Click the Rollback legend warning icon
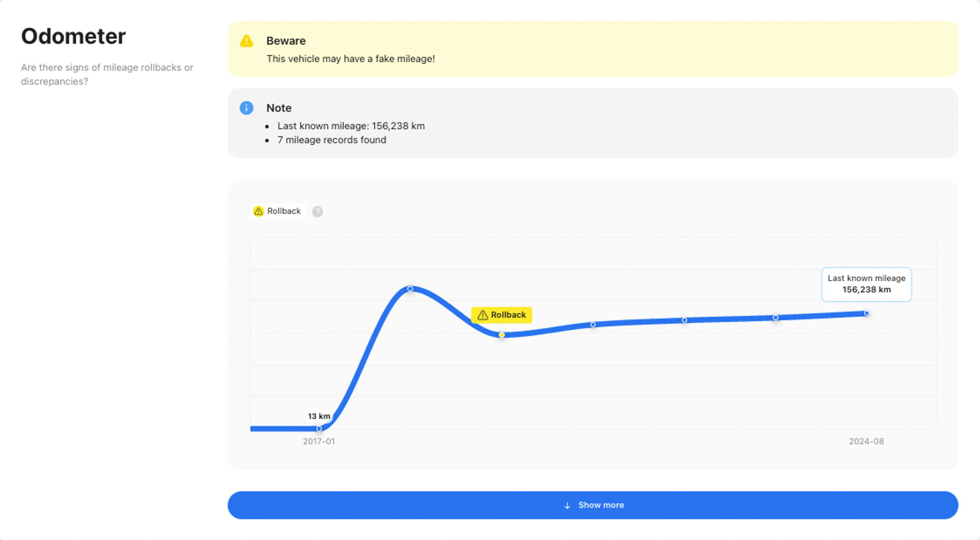 [x=259, y=211]
